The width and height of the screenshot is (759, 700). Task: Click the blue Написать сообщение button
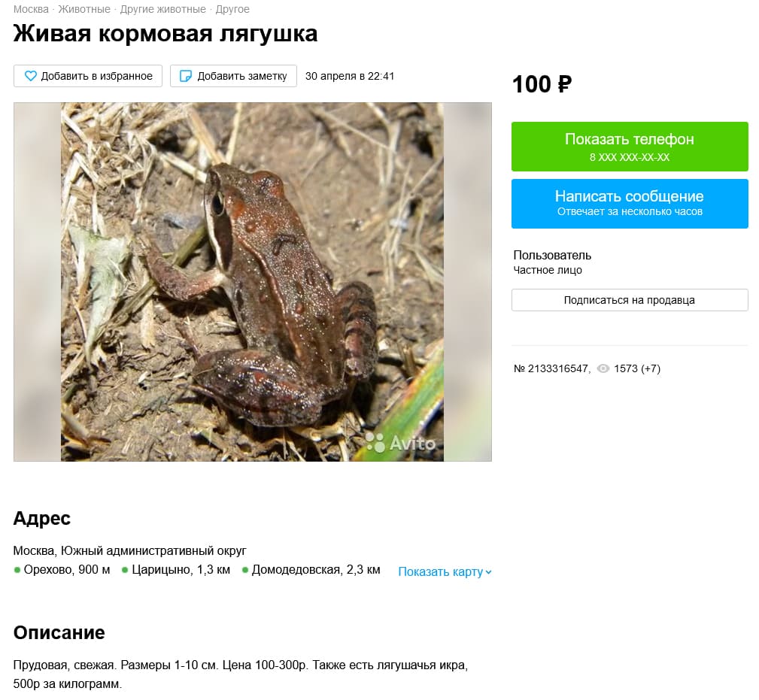click(630, 204)
